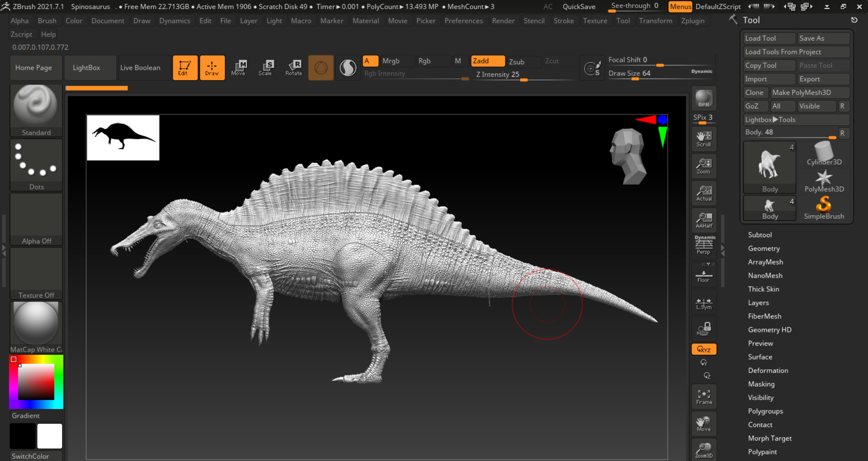Toggle XYZ rotation mode

pyautogui.click(x=704, y=349)
